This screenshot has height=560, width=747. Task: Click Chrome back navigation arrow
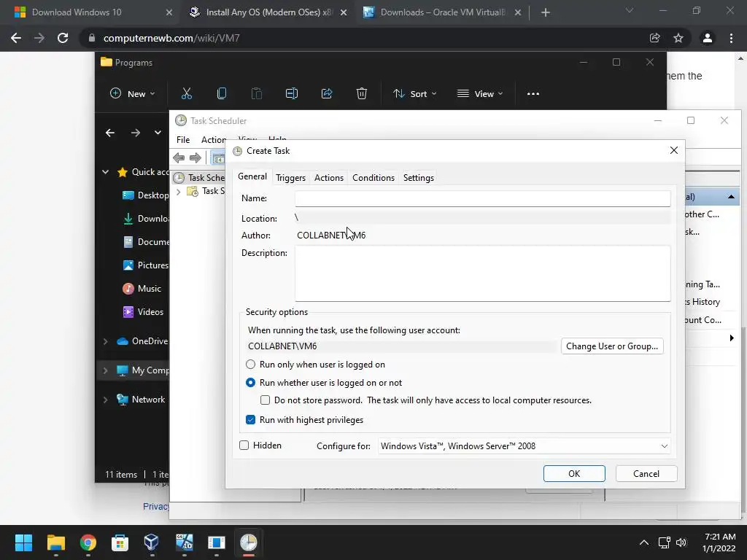(x=16, y=38)
